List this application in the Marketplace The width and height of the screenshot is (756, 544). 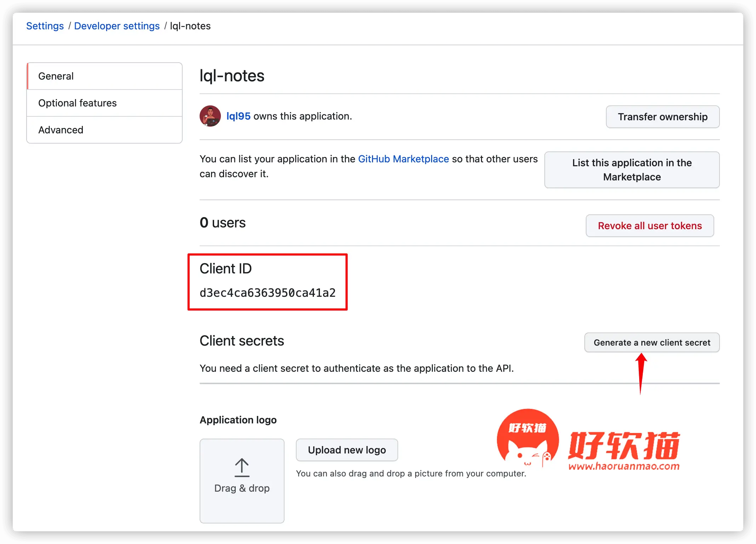[x=632, y=170]
